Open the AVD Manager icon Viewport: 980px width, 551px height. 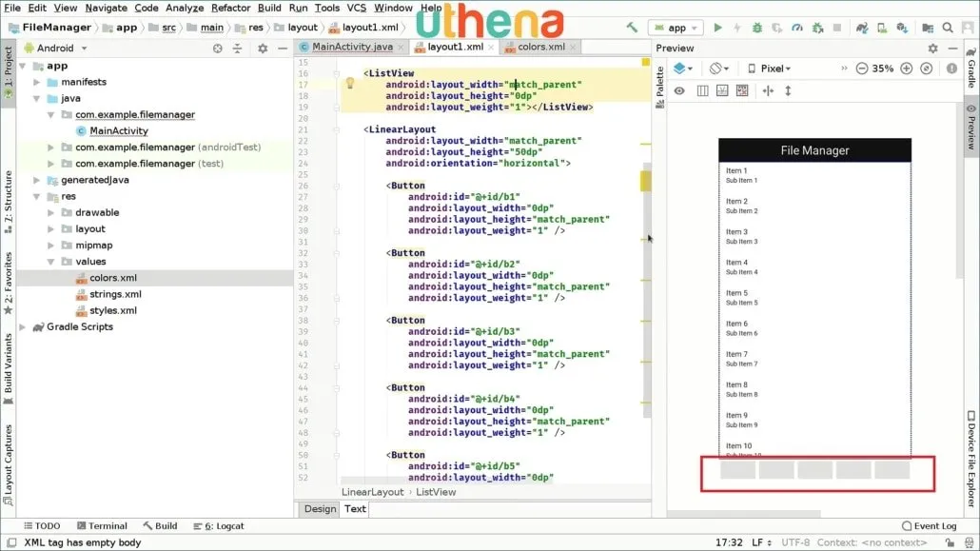pos(881,28)
